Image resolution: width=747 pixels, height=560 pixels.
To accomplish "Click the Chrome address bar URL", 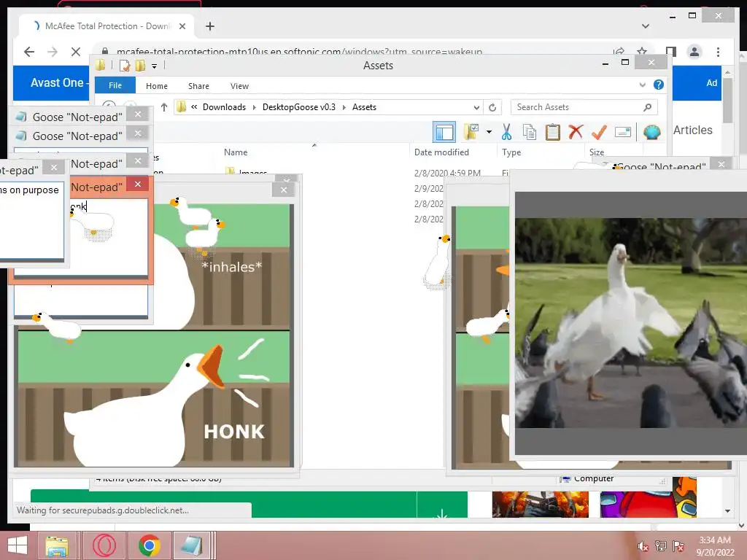I will [300, 52].
